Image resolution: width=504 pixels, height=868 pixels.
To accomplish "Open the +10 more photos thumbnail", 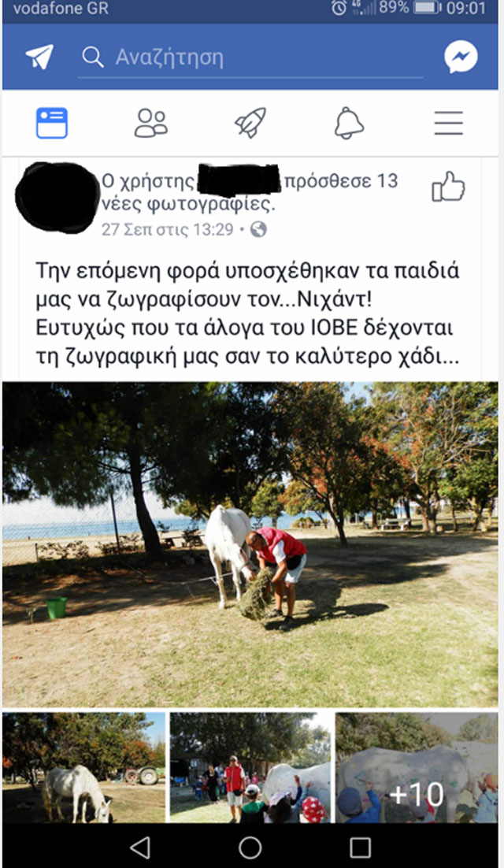I will point(417,767).
